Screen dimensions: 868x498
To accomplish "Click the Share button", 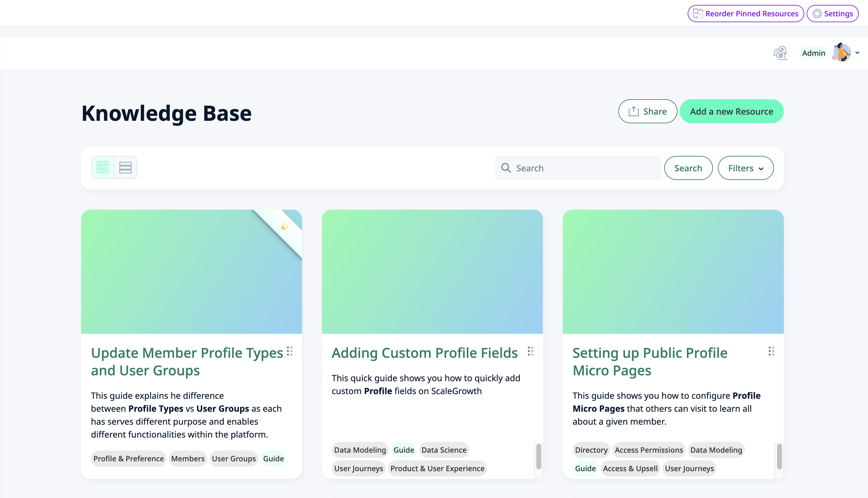I will point(647,112).
